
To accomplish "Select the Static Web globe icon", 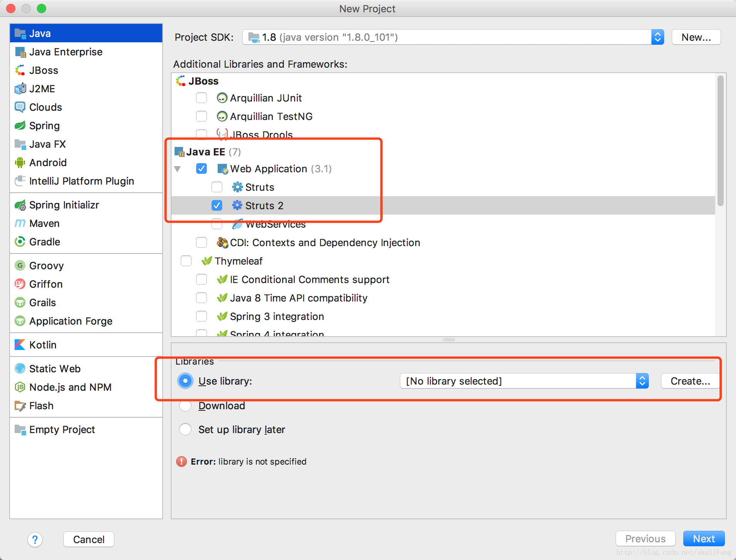I will tap(20, 369).
